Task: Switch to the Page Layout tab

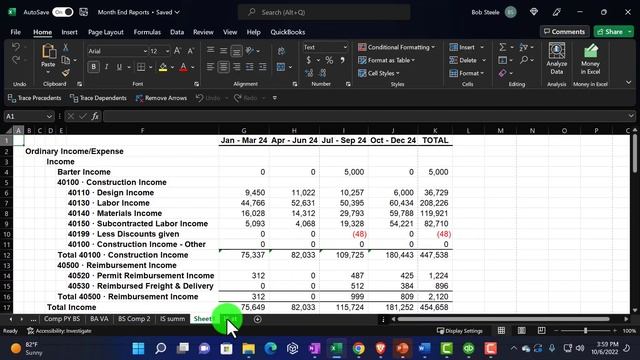Action: coord(106,32)
